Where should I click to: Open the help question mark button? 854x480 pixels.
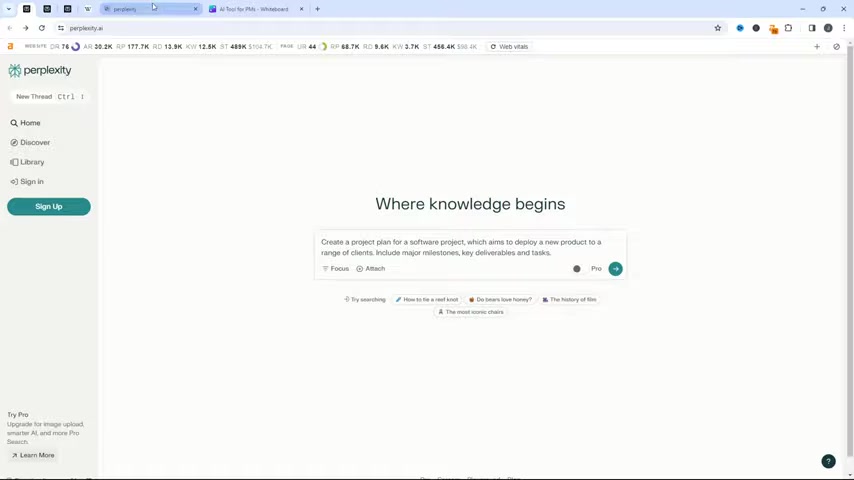(828, 461)
